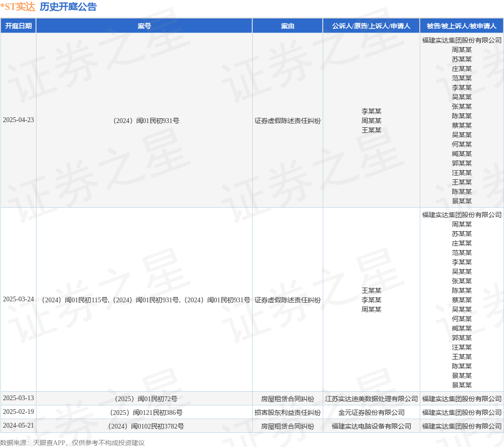Select the 被告/被上诉人/被申请人 column header
The image size is (504, 447).
[461, 26]
